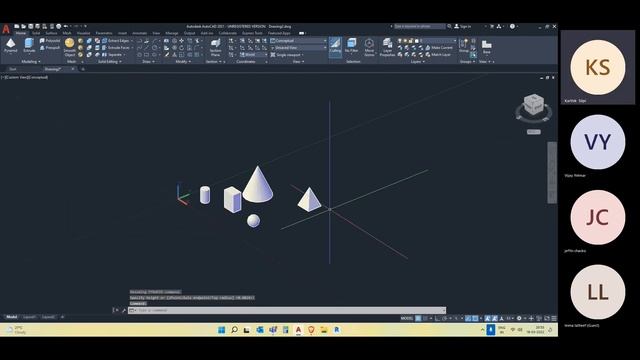Open the Manage ribbon tab

tap(171, 33)
